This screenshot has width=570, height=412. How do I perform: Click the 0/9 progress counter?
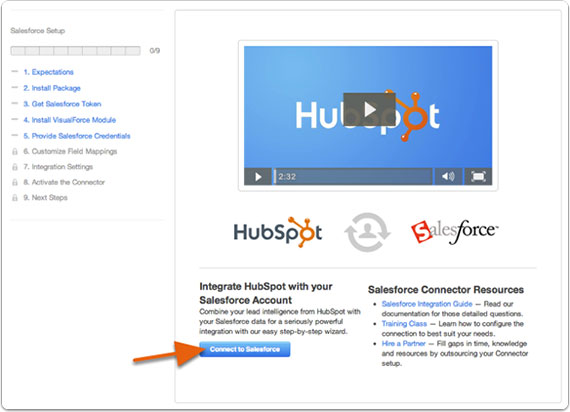[x=154, y=51]
